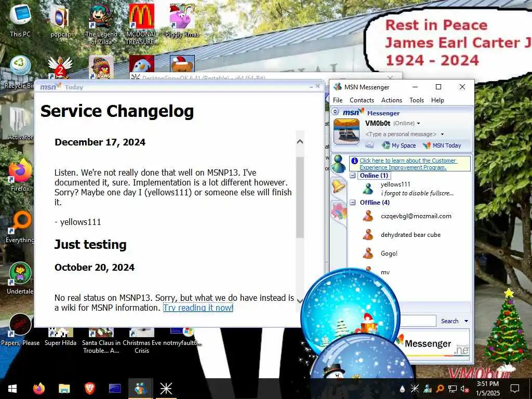Click the changelog scroll up arrow
Screen dimensions: 532x399
pos(300,142)
